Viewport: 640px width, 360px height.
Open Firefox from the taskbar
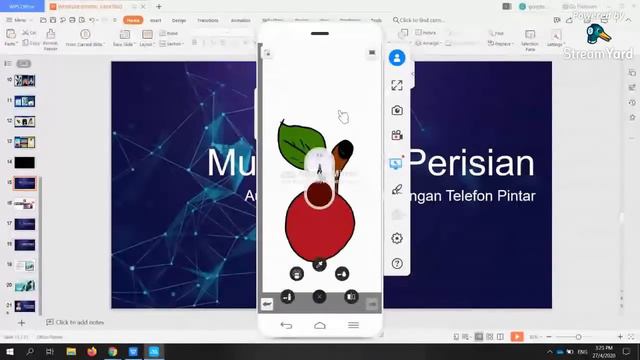click(92, 351)
